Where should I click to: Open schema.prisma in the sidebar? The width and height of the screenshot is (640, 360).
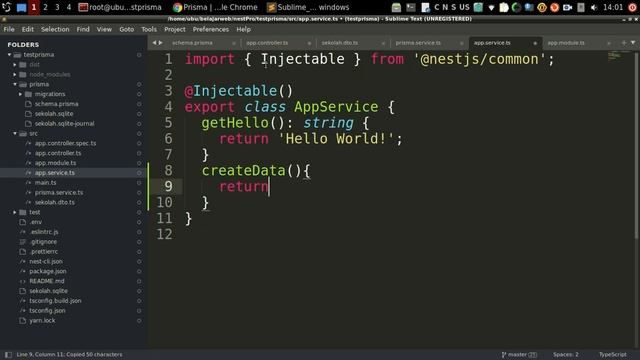[x=56, y=104]
